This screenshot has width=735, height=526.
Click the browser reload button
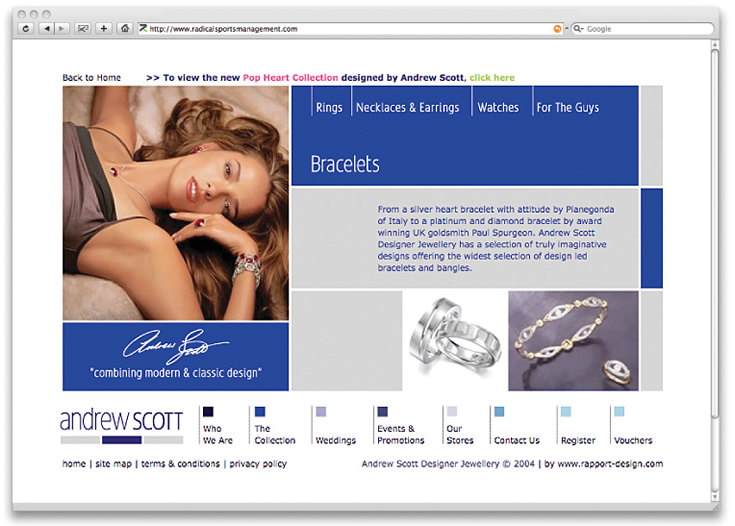pyautogui.click(x=26, y=29)
